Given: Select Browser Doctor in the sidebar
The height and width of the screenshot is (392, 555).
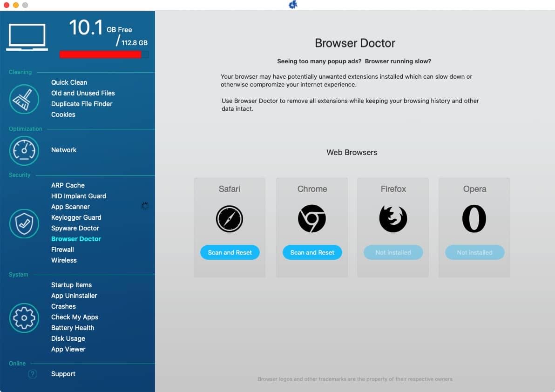Looking at the screenshot, I should pos(76,239).
